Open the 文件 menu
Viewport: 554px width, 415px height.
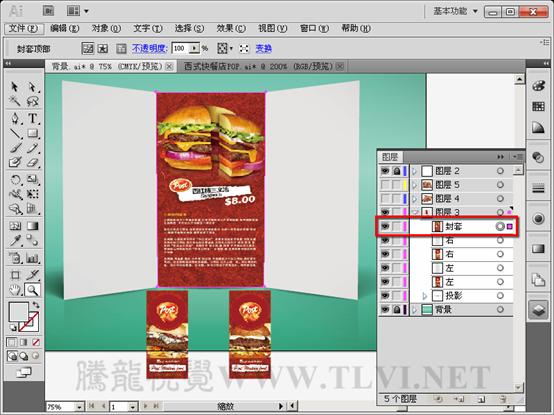click(x=24, y=28)
